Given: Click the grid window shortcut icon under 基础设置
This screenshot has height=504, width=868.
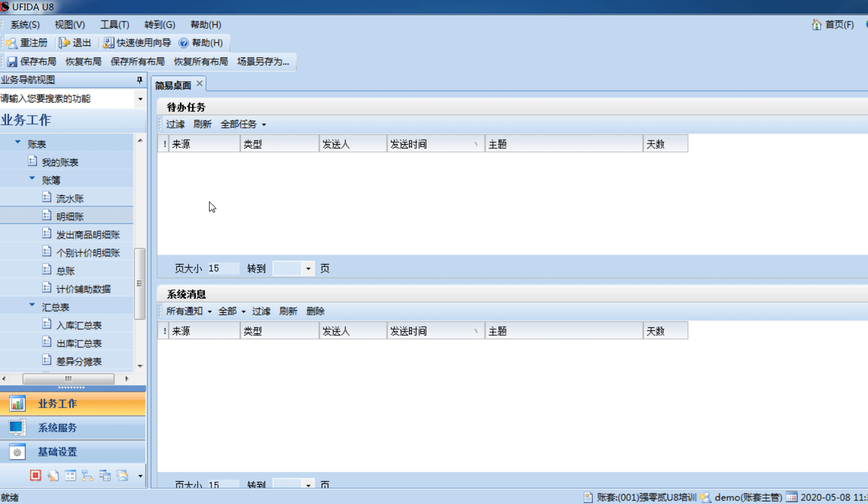Looking at the screenshot, I should [70, 475].
